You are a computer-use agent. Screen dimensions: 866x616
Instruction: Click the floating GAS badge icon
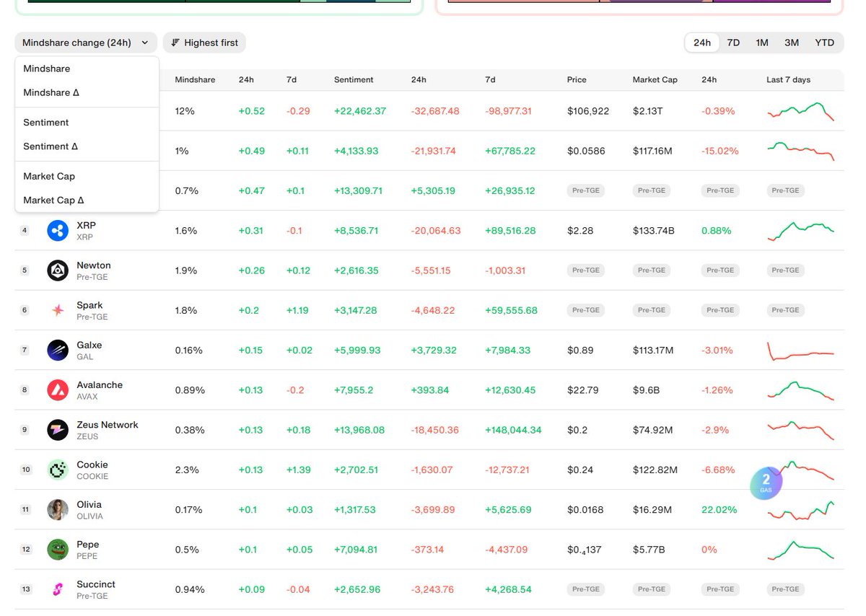[766, 483]
